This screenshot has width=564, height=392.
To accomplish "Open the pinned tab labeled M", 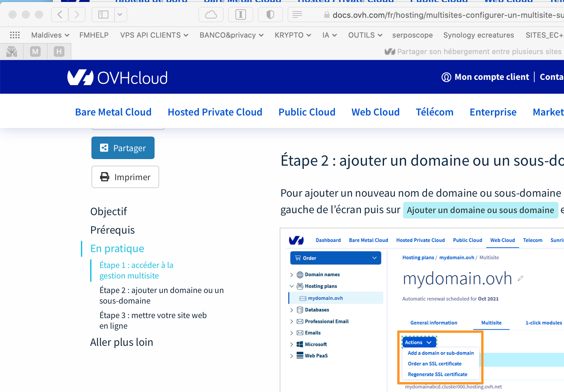I will tap(35, 51).
